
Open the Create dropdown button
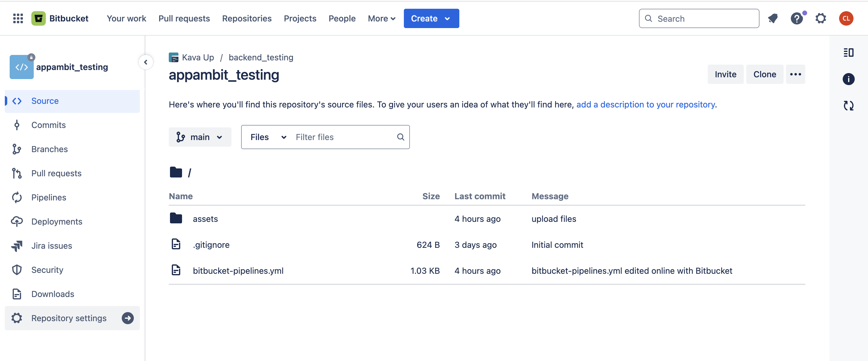click(431, 18)
